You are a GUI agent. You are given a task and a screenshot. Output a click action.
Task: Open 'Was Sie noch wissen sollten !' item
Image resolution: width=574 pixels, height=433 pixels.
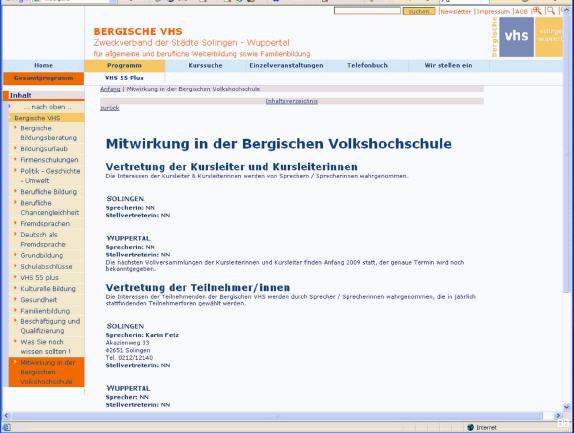click(45, 347)
